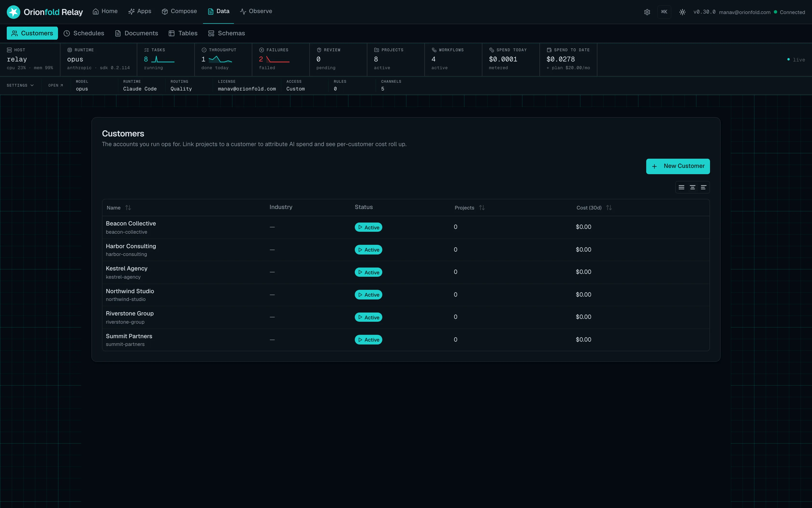Click the Spend Today coins icon
Viewport: 812px width, 508px height.
tap(492, 50)
